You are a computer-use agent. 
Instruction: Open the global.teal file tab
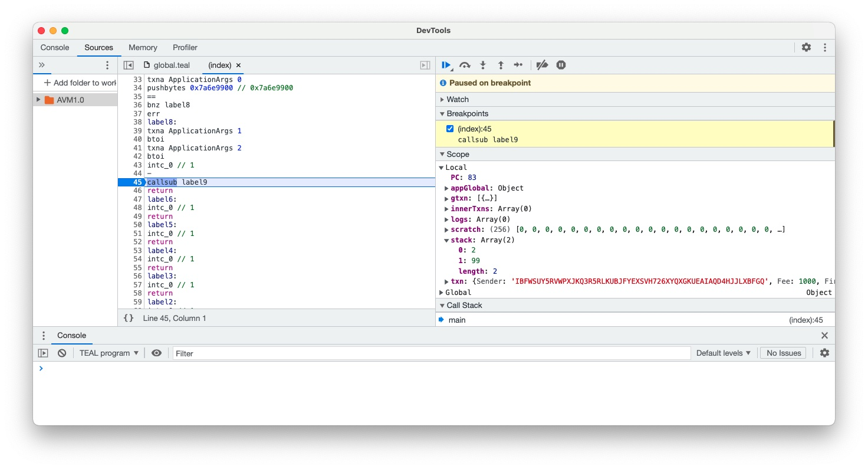[171, 65]
